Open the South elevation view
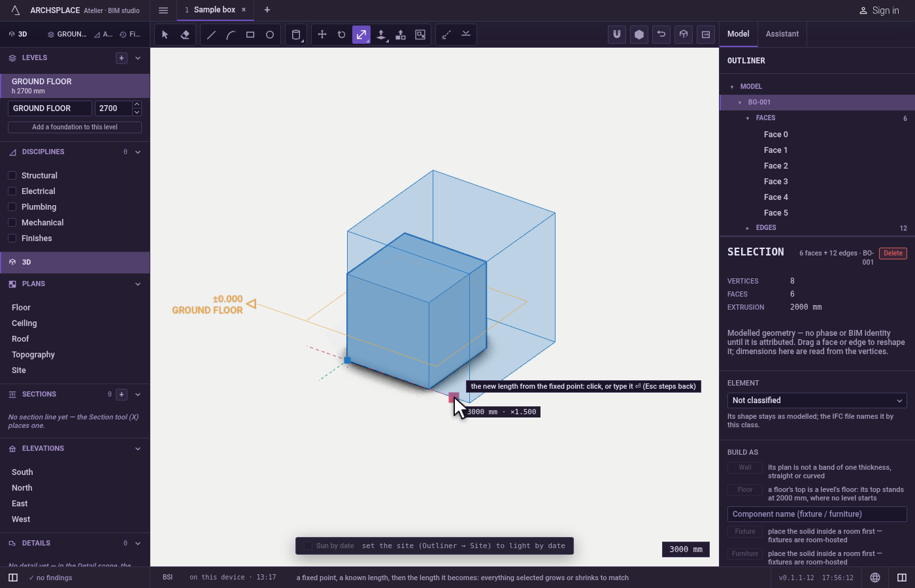The width and height of the screenshot is (915, 588). [22, 472]
